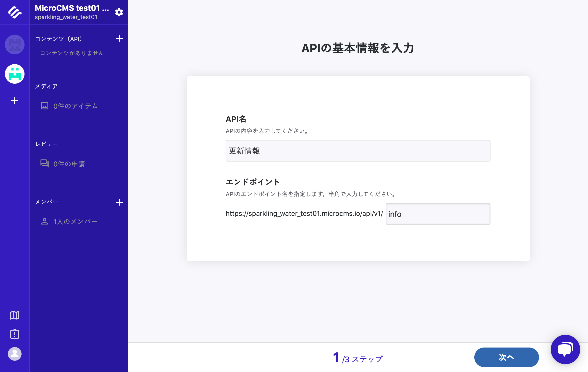Click the review chat icon beside 0件の申請
The height and width of the screenshot is (372, 588).
pyautogui.click(x=45, y=164)
